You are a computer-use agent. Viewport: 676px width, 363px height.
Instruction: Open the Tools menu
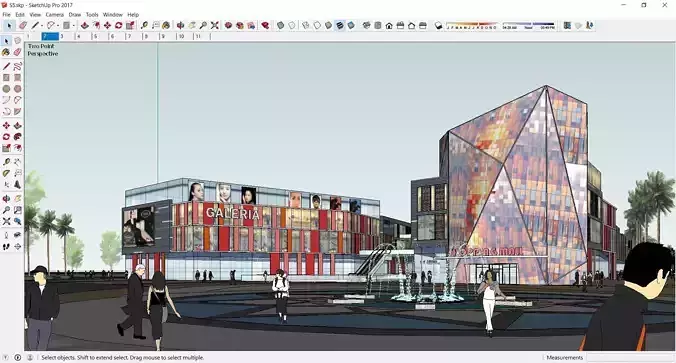coord(92,14)
